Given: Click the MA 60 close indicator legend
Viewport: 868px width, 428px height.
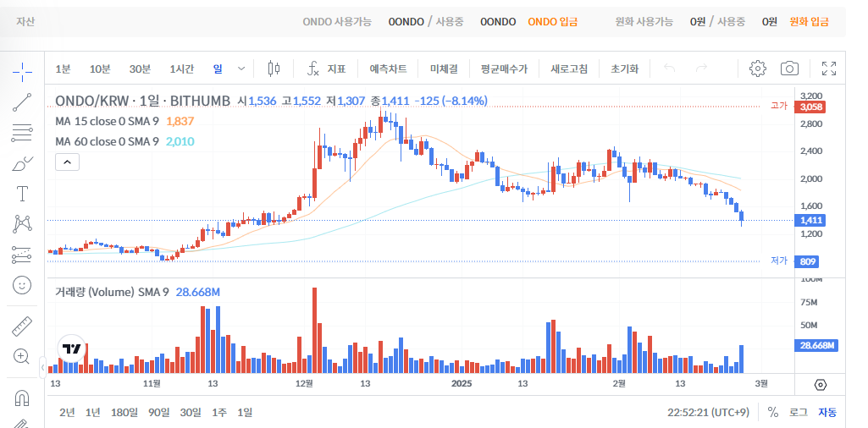Looking at the screenshot, I should (x=107, y=141).
